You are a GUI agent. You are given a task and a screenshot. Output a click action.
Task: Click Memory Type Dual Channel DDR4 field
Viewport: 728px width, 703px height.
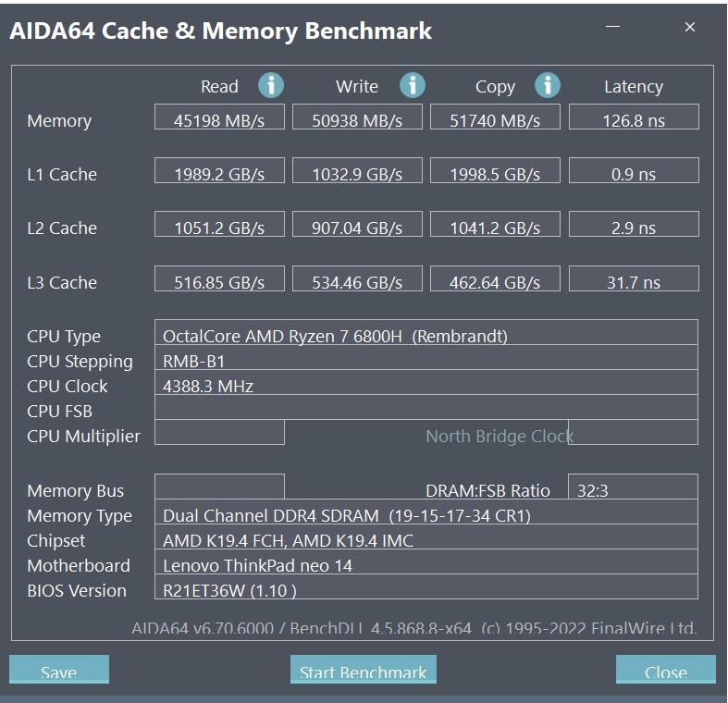tap(426, 512)
